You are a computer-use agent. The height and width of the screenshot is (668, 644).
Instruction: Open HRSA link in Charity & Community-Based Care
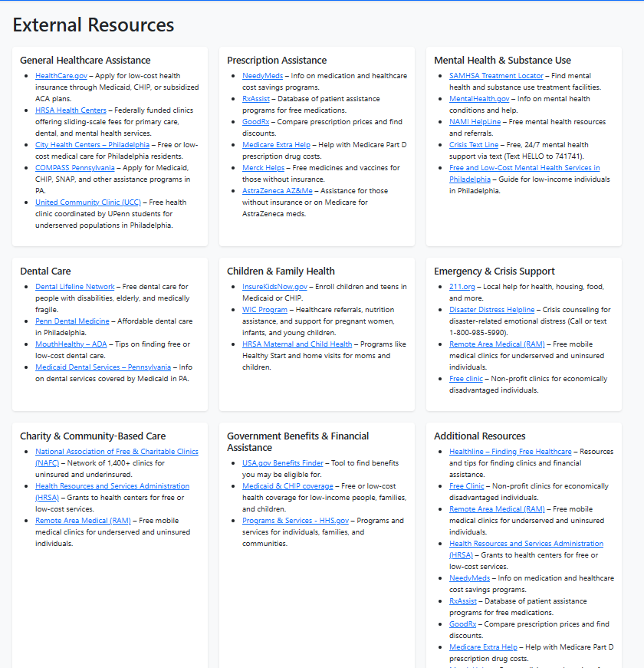pos(113,486)
